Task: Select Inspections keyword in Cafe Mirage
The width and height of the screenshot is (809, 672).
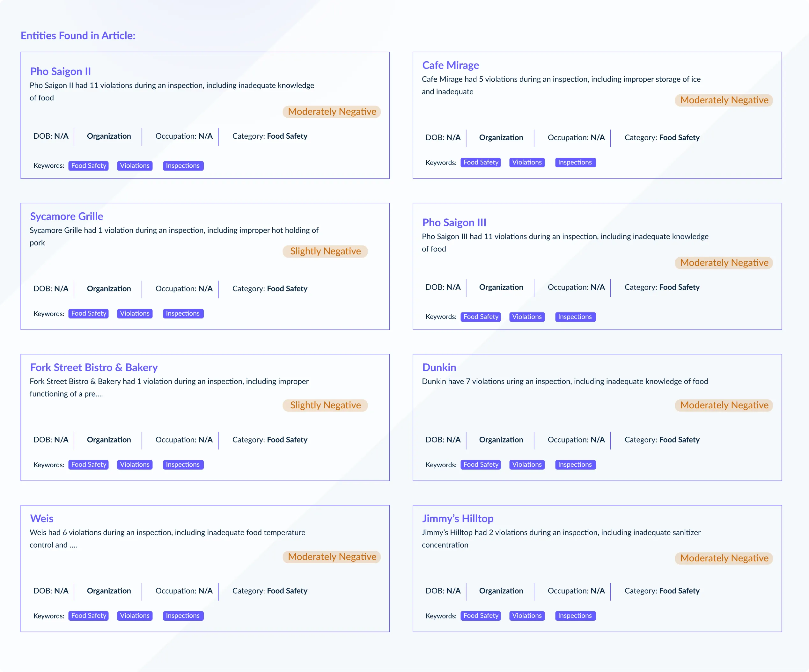Action: [x=575, y=163]
